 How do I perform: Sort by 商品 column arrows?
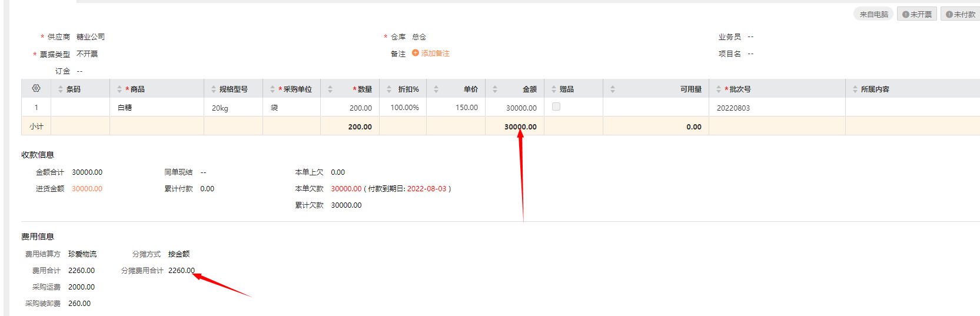[x=119, y=89]
